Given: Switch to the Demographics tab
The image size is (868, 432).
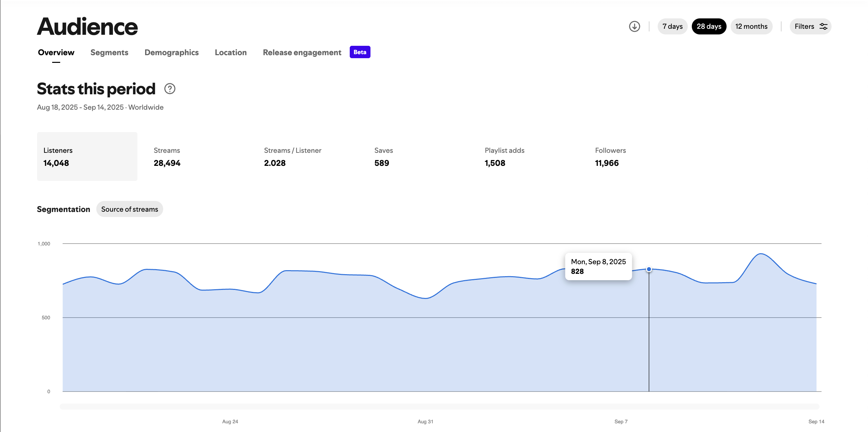Looking at the screenshot, I should pos(172,52).
